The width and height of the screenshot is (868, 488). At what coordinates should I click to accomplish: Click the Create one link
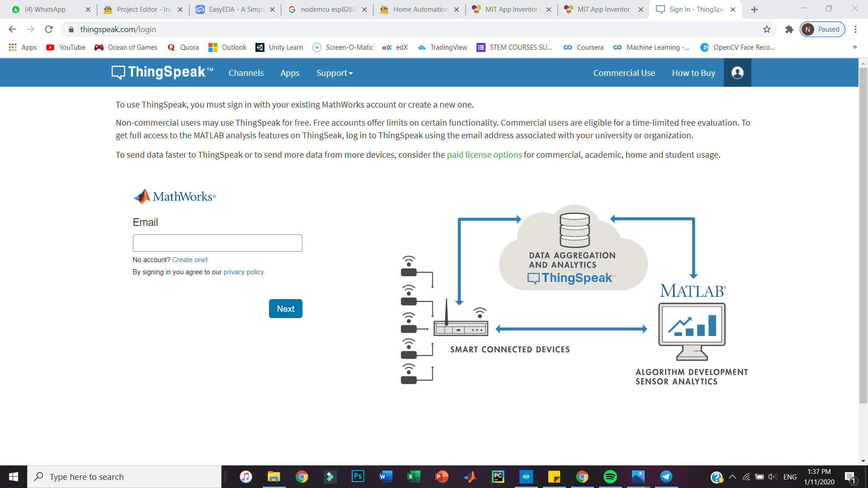pyautogui.click(x=189, y=259)
